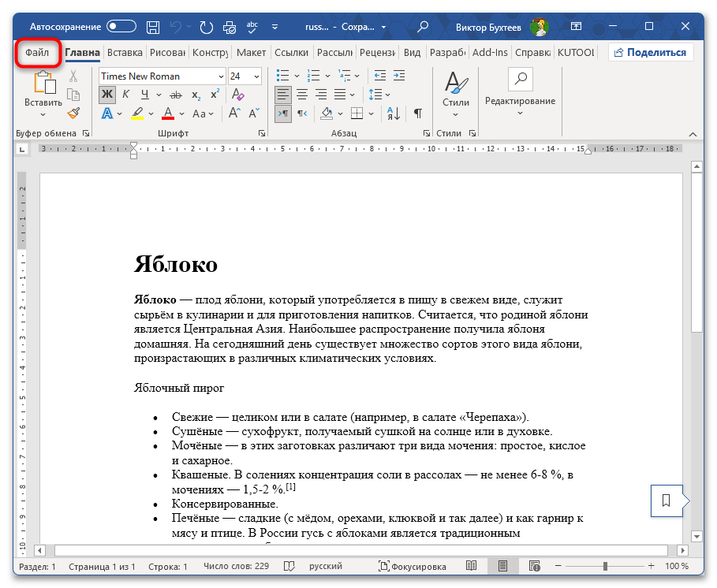
Task: Expand the font size dropdown
Action: click(x=256, y=76)
